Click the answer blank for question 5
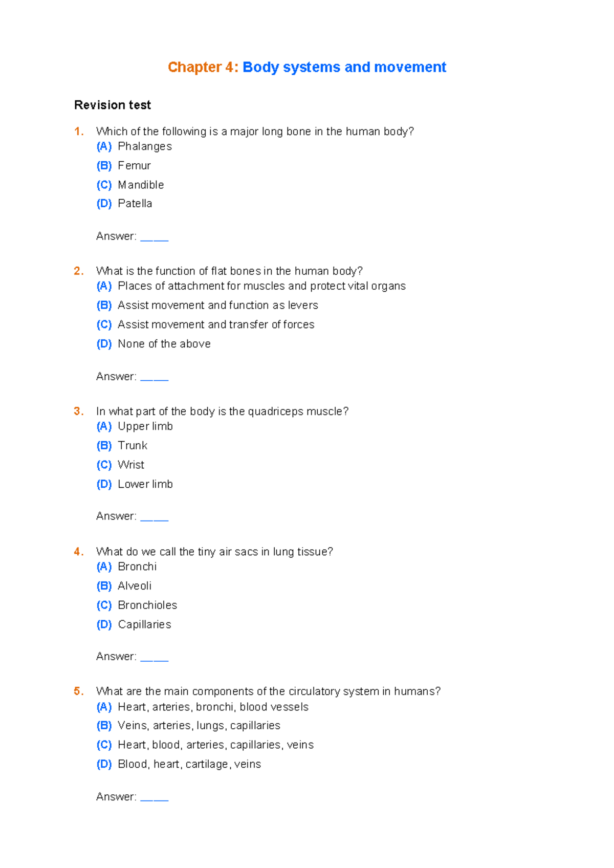The width and height of the screenshot is (614, 868). pos(154,797)
